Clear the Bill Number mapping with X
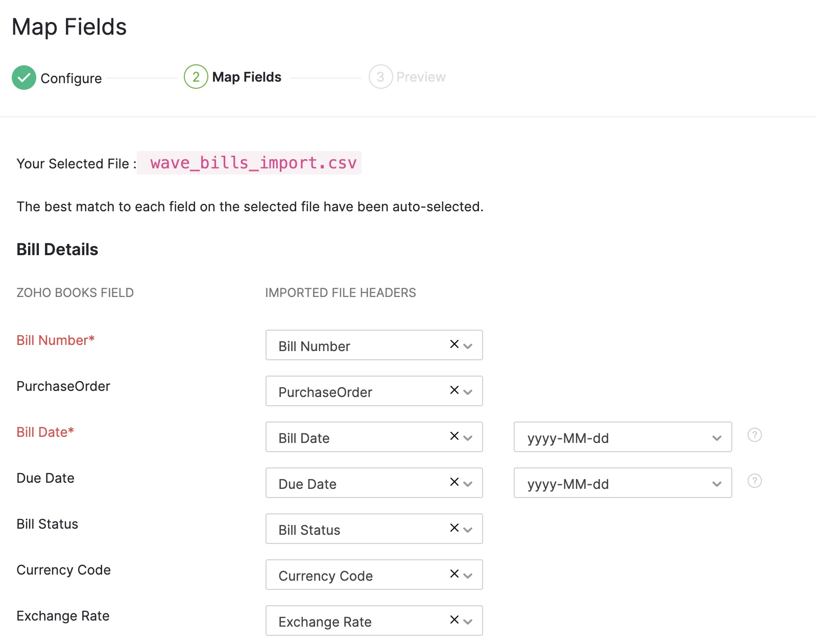The image size is (816, 644). pyautogui.click(x=454, y=344)
